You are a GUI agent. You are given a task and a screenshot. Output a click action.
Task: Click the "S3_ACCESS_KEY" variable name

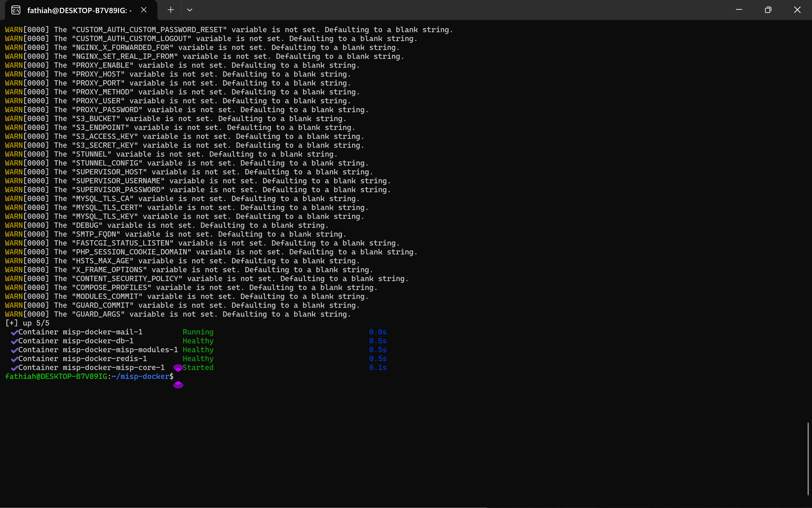(105, 137)
